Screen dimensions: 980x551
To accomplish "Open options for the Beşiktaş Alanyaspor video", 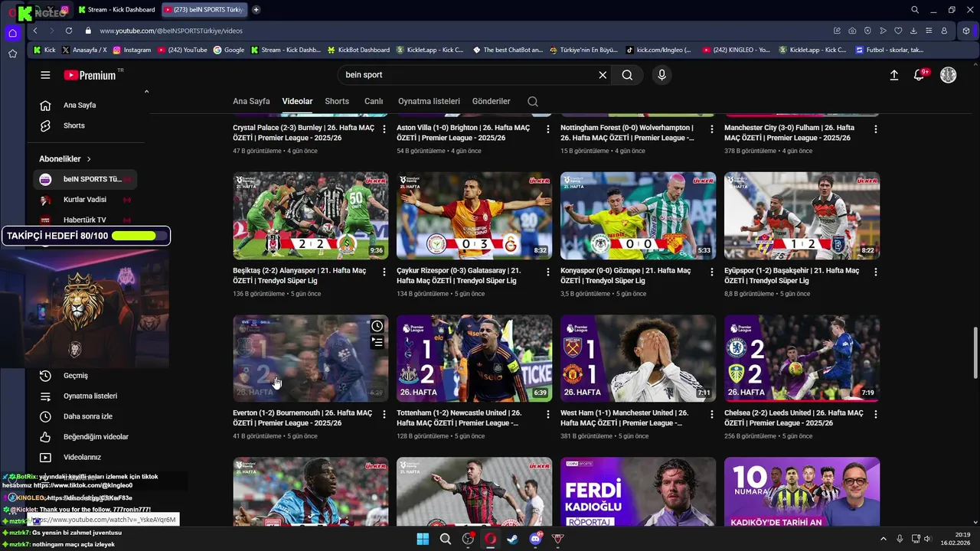I will click(x=384, y=272).
